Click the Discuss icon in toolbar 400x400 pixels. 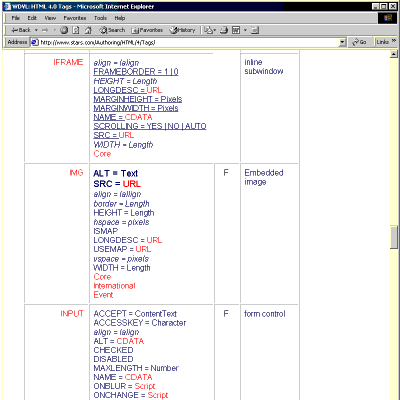(x=255, y=30)
